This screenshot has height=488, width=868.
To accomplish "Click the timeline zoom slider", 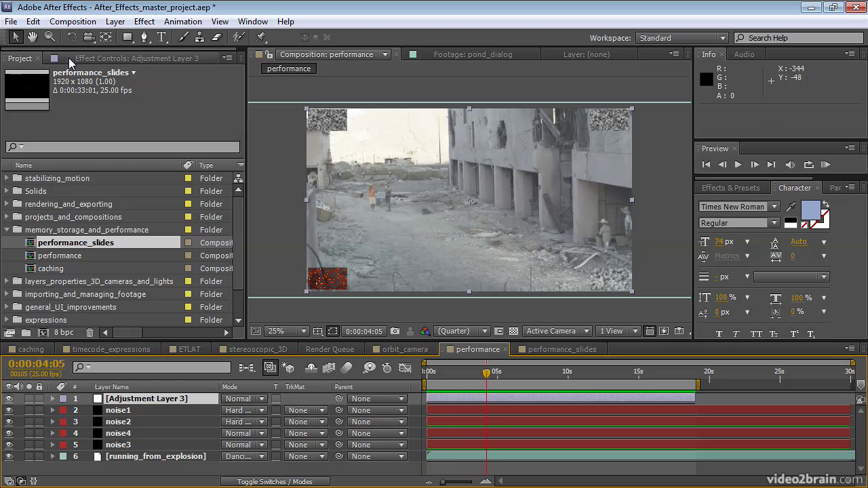I will click(x=458, y=481).
